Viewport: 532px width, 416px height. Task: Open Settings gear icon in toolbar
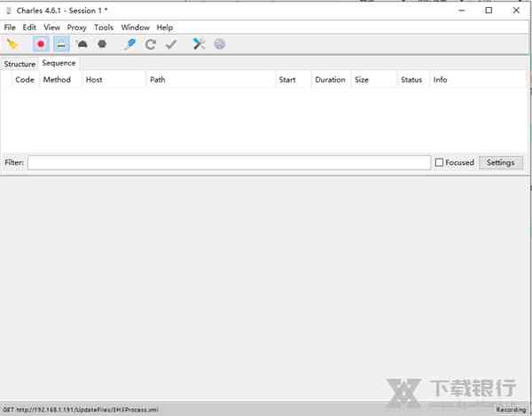pyautogui.click(x=220, y=44)
